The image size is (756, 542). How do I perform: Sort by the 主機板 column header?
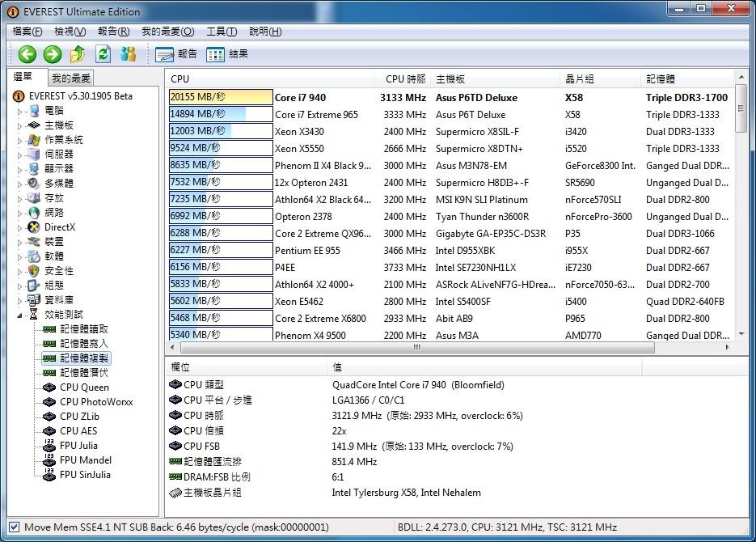(496, 78)
